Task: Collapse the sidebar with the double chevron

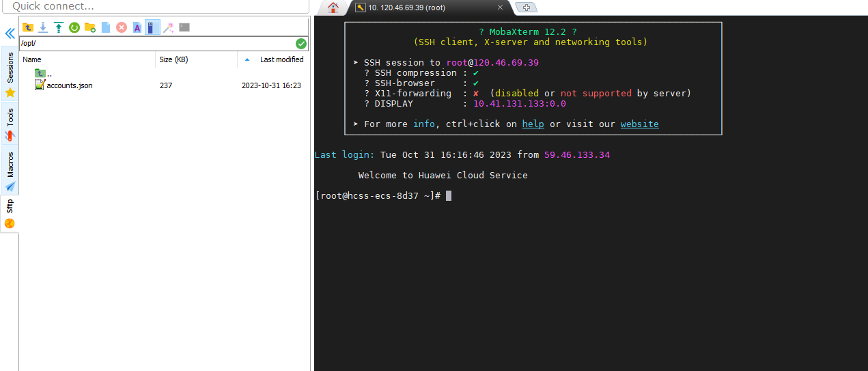Action: click(x=10, y=33)
